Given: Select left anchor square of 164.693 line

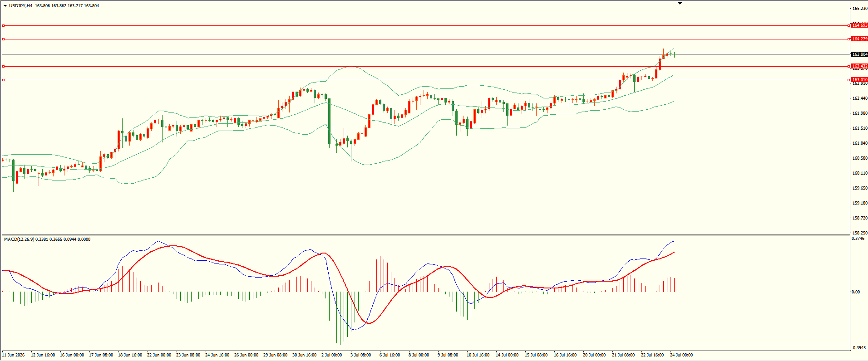Looking at the screenshot, I should pyautogui.click(x=3, y=25).
